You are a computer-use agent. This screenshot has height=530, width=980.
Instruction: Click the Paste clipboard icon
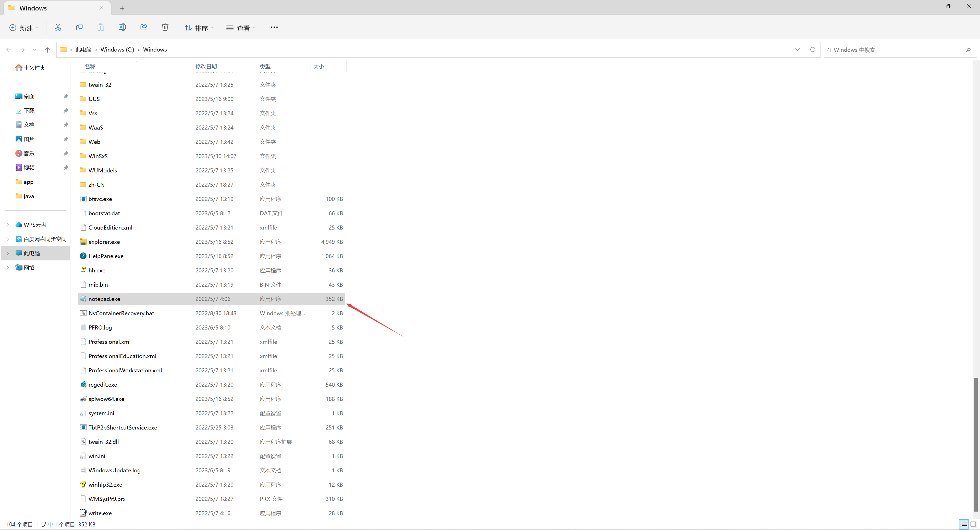point(101,27)
